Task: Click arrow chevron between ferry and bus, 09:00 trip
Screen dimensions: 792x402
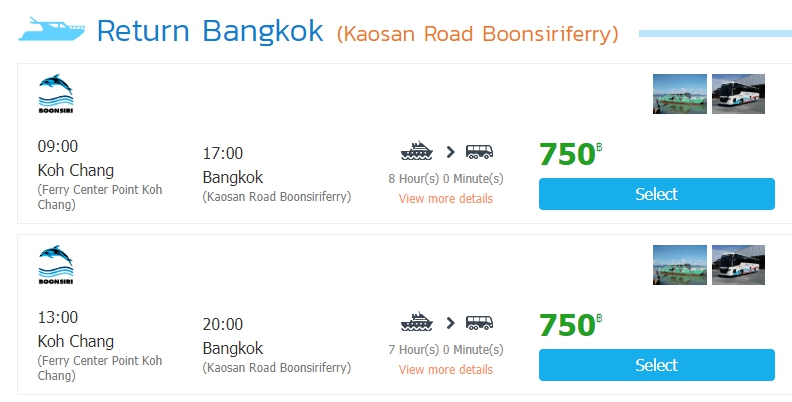Action: tap(450, 152)
